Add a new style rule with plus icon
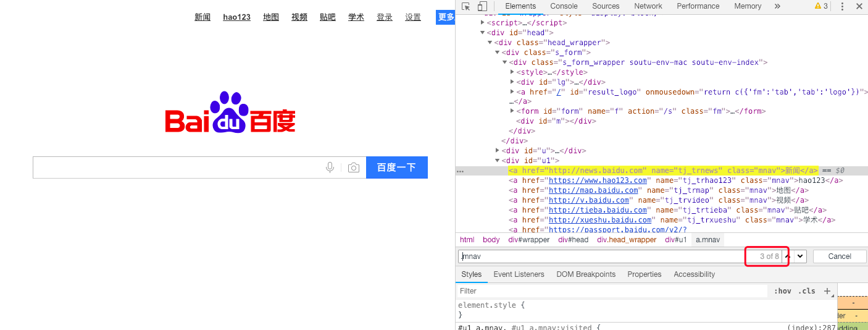This screenshot has height=330, width=868. coord(827,291)
